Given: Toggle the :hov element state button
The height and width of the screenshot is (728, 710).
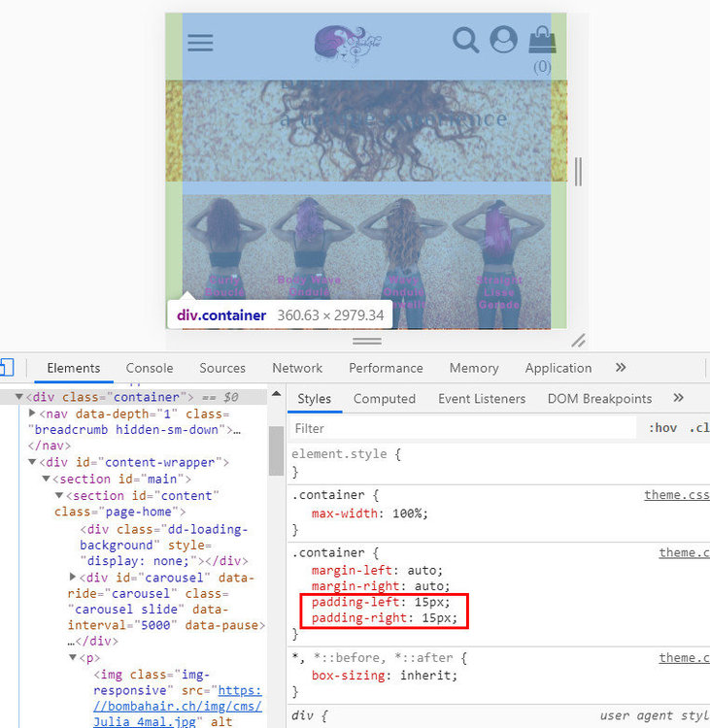Looking at the screenshot, I should 662,428.
